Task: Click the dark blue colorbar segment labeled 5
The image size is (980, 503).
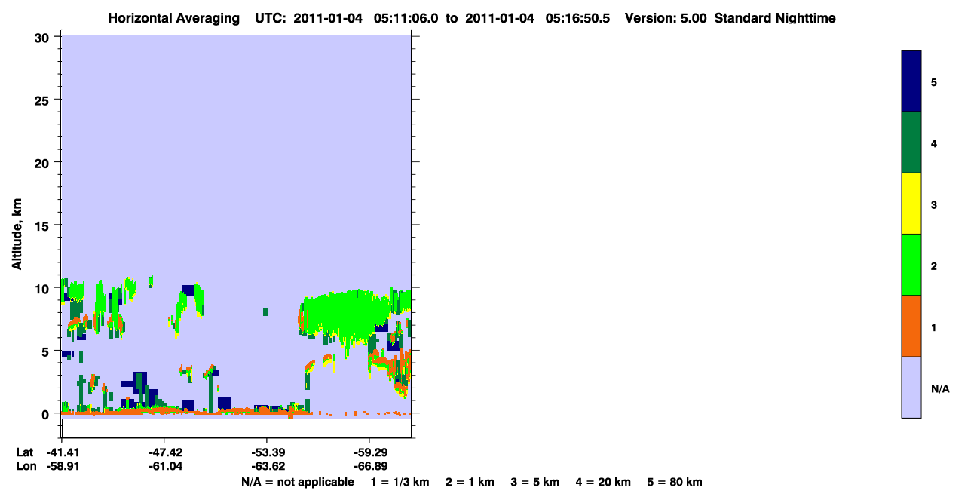Action: 911,81
